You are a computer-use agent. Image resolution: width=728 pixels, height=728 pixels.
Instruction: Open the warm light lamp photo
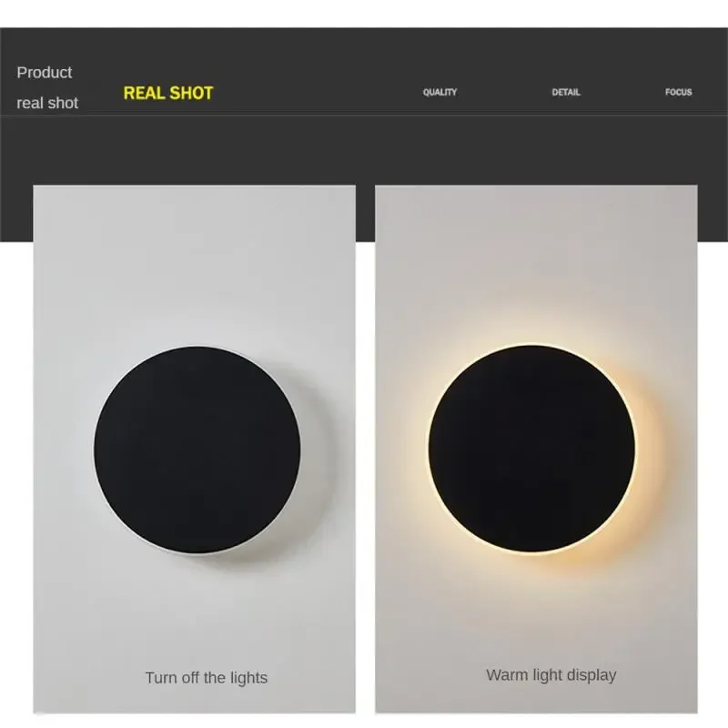coord(536,449)
